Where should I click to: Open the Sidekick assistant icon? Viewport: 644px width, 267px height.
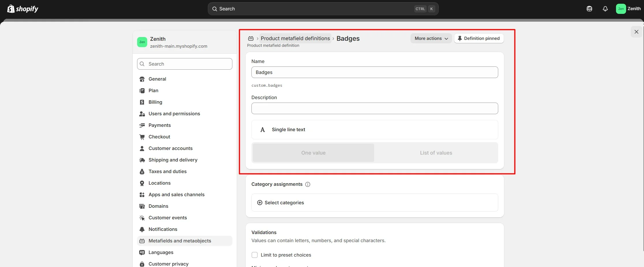589,9
